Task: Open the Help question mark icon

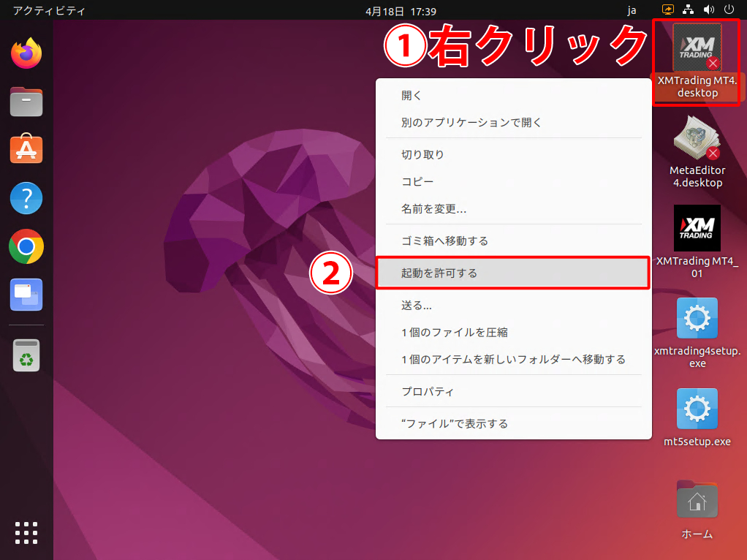Action: tap(26, 198)
